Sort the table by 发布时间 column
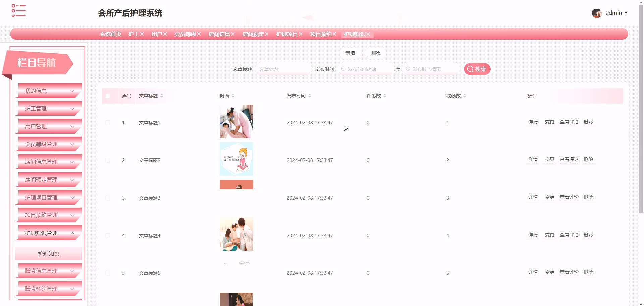The height and width of the screenshot is (306, 644). click(309, 95)
